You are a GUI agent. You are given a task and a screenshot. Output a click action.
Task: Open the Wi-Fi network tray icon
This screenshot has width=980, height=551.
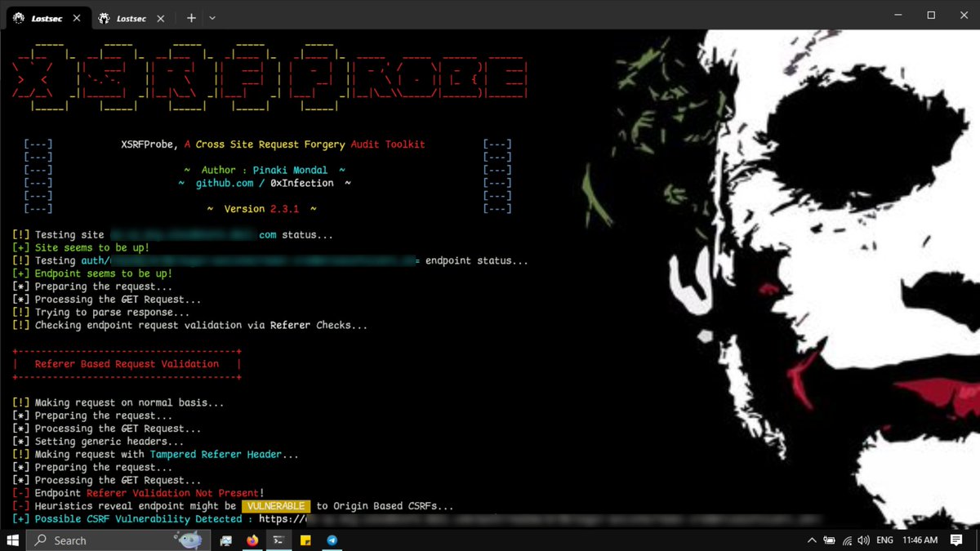point(847,540)
